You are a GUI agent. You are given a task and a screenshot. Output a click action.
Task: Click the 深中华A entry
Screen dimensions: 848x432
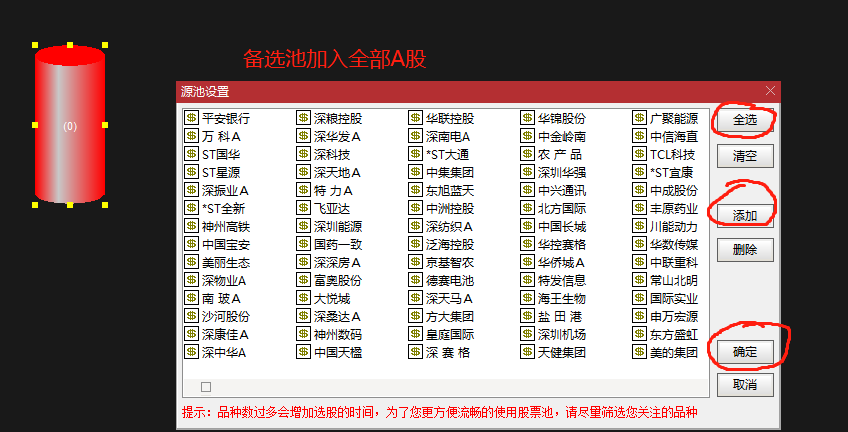click(224, 353)
